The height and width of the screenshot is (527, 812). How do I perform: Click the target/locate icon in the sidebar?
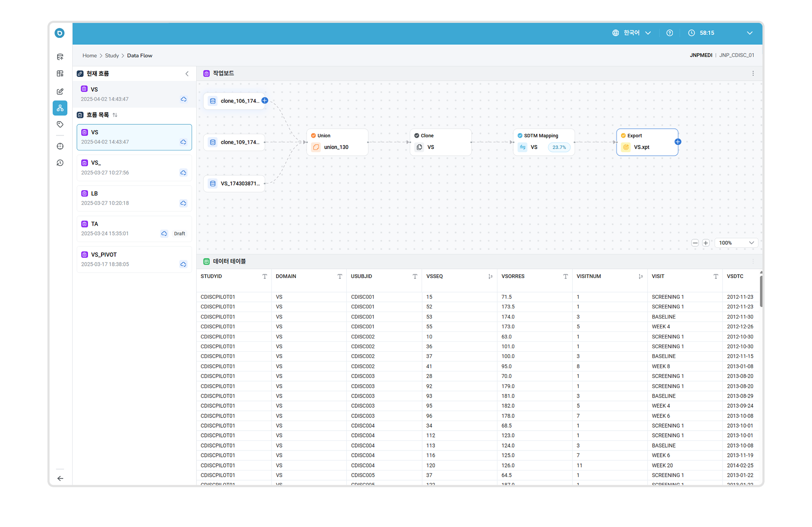(60, 146)
